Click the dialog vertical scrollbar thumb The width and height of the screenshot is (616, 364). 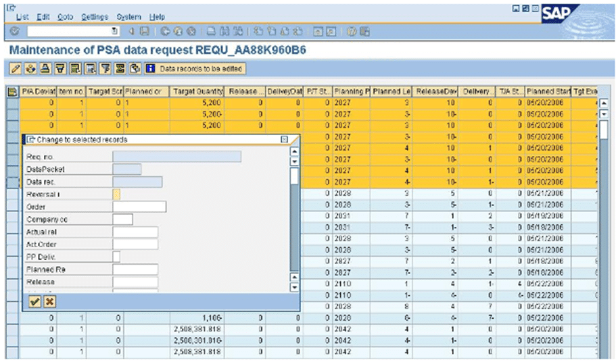click(294, 176)
